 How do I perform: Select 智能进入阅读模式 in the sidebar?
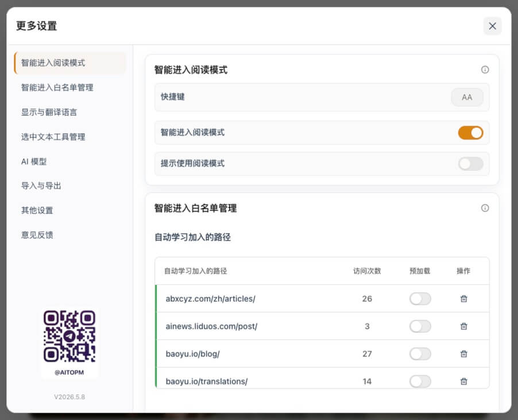70,63
